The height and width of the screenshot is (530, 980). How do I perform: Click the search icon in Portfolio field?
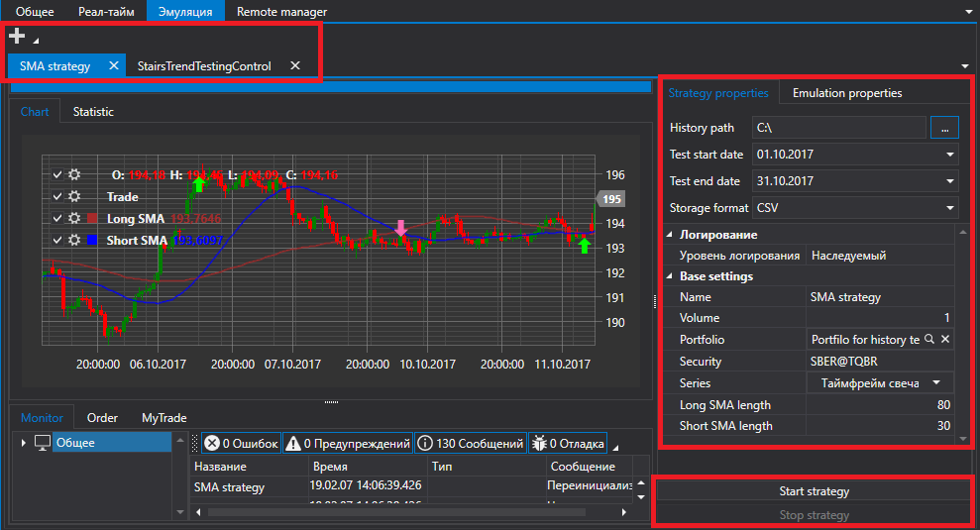pos(929,339)
